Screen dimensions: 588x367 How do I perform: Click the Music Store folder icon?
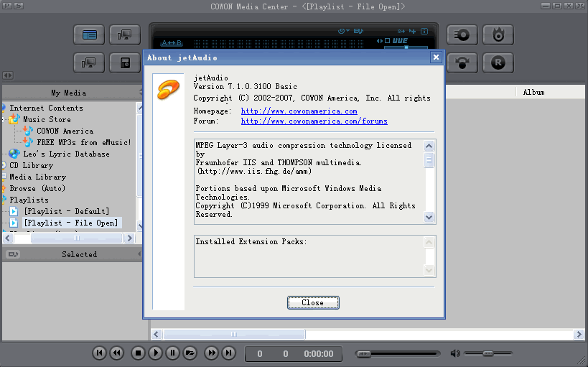[14, 119]
